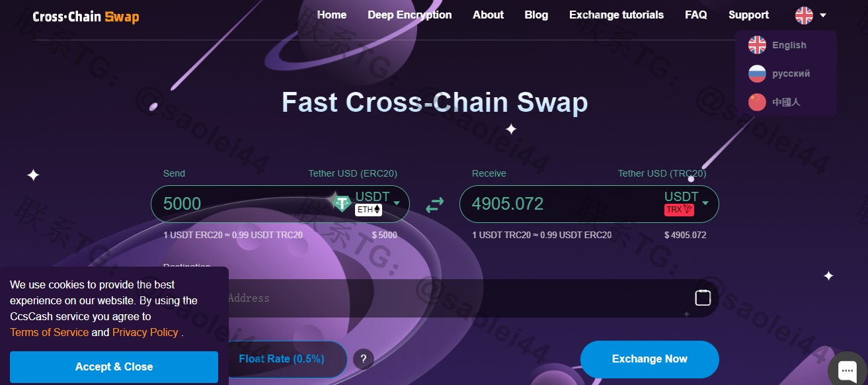Click the Cross-Chain Swap logo
Screen dimensions: 868x385
tap(86, 17)
